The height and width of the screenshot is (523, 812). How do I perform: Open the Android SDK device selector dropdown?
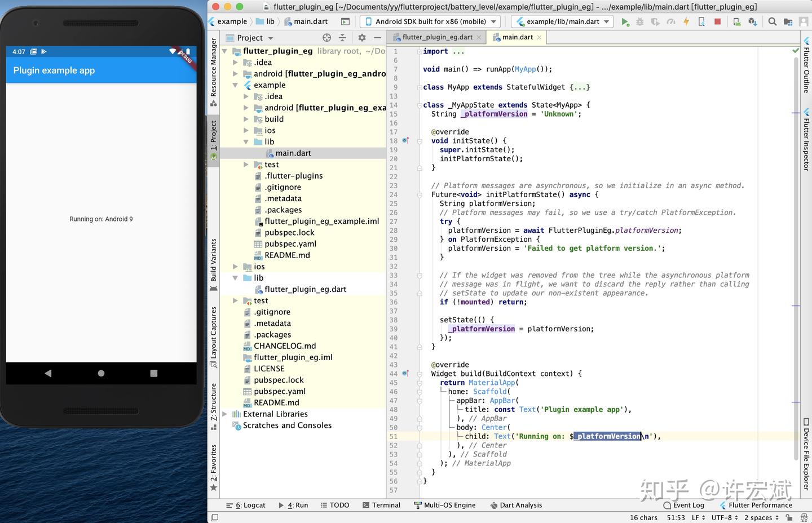pyautogui.click(x=431, y=21)
